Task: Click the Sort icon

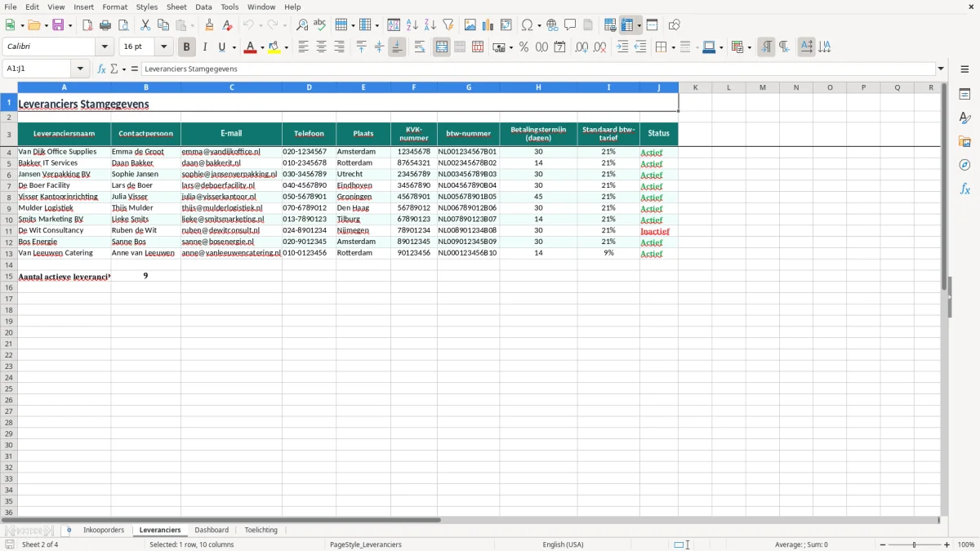Action: 394,25
